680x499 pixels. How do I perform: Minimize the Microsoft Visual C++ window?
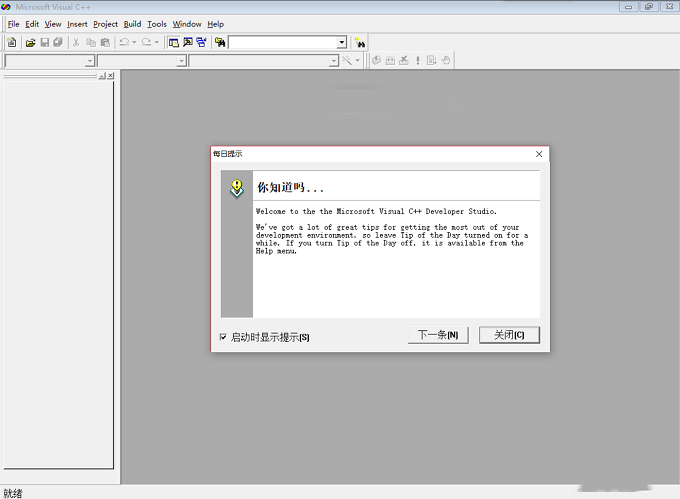coord(628,7)
